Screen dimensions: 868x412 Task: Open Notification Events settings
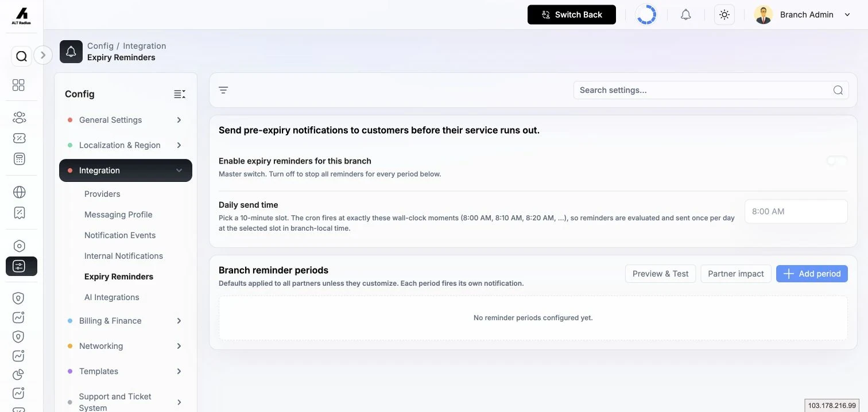click(x=120, y=235)
